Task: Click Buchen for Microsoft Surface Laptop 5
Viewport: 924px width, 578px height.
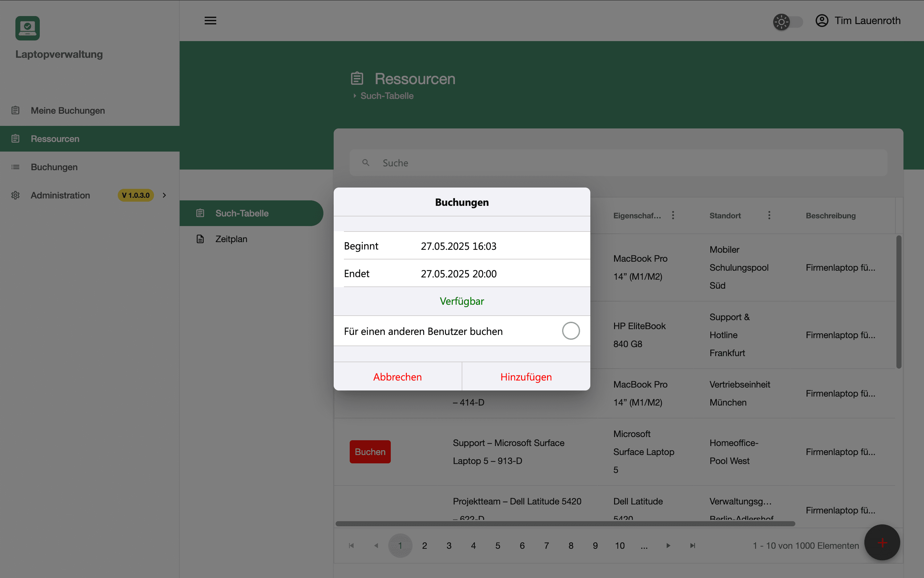Action: [x=370, y=452]
